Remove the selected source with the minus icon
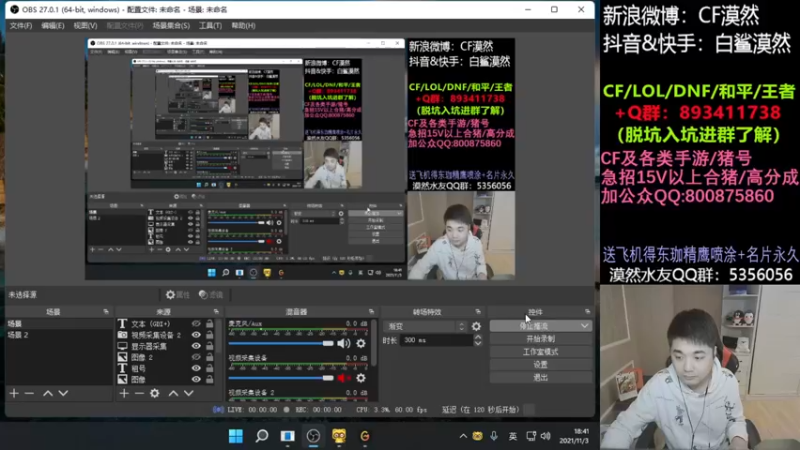Screen dimensions: 800x450 (x=139, y=393)
